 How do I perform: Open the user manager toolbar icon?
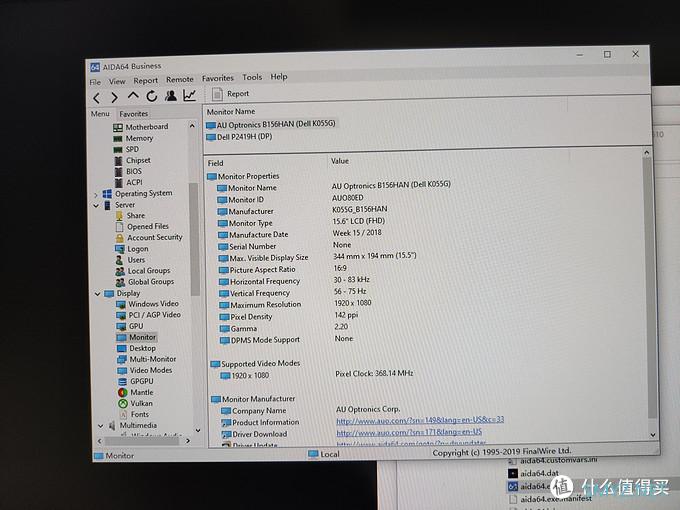[170, 95]
